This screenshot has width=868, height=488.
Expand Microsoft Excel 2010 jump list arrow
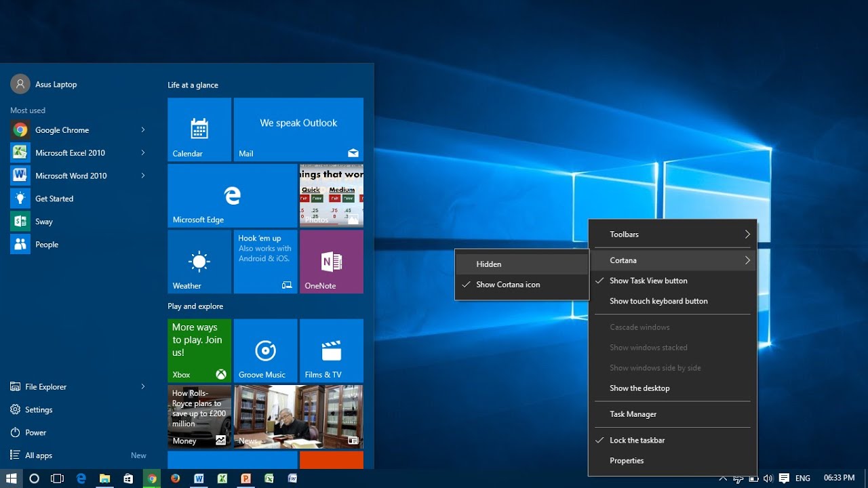click(x=143, y=152)
